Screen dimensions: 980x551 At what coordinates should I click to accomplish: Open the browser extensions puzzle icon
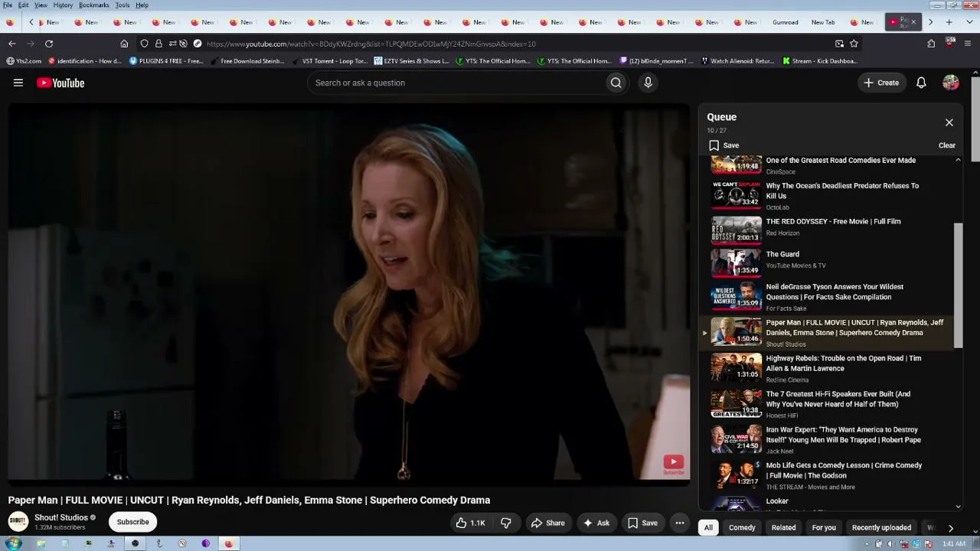[x=931, y=44]
